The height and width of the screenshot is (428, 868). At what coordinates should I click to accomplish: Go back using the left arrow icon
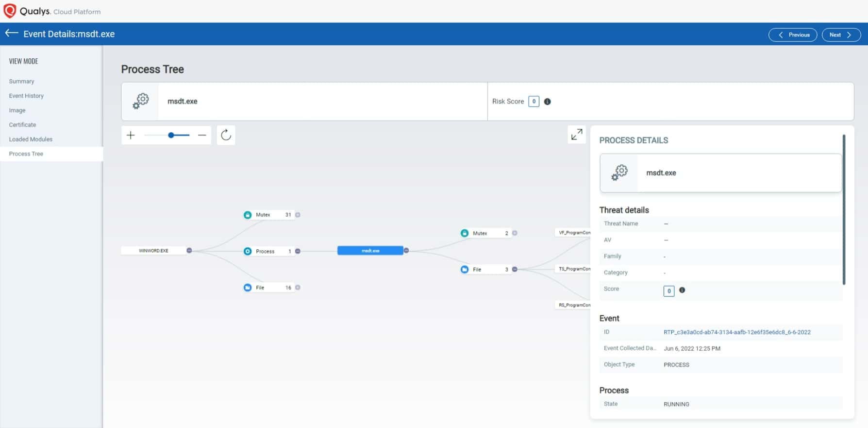point(11,34)
